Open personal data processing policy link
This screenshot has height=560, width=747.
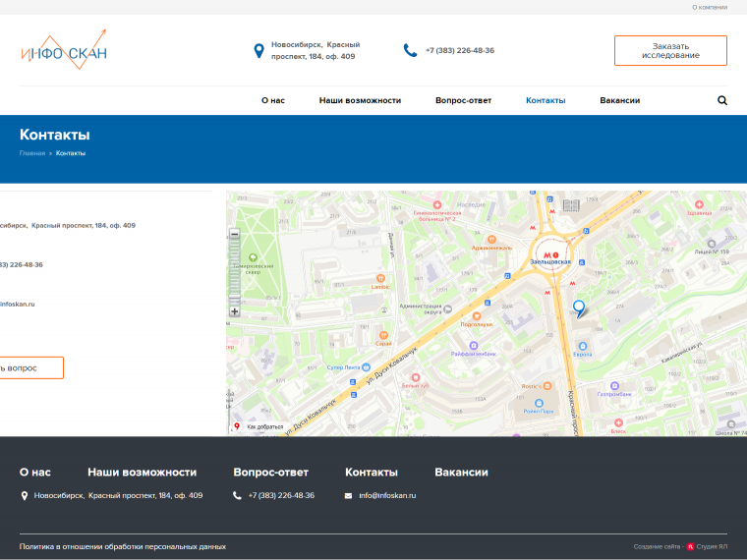pos(123,546)
